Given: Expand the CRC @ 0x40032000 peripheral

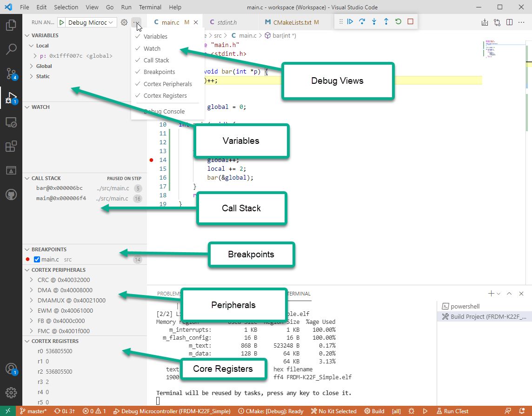Looking at the screenshot, I should click(x=31, y=280).
